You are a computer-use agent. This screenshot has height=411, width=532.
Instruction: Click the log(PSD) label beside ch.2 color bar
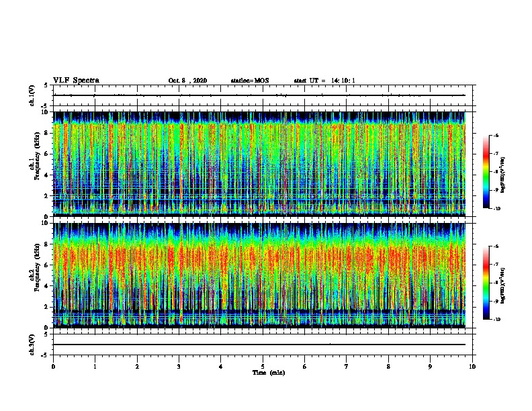click(x=503, y=285)
